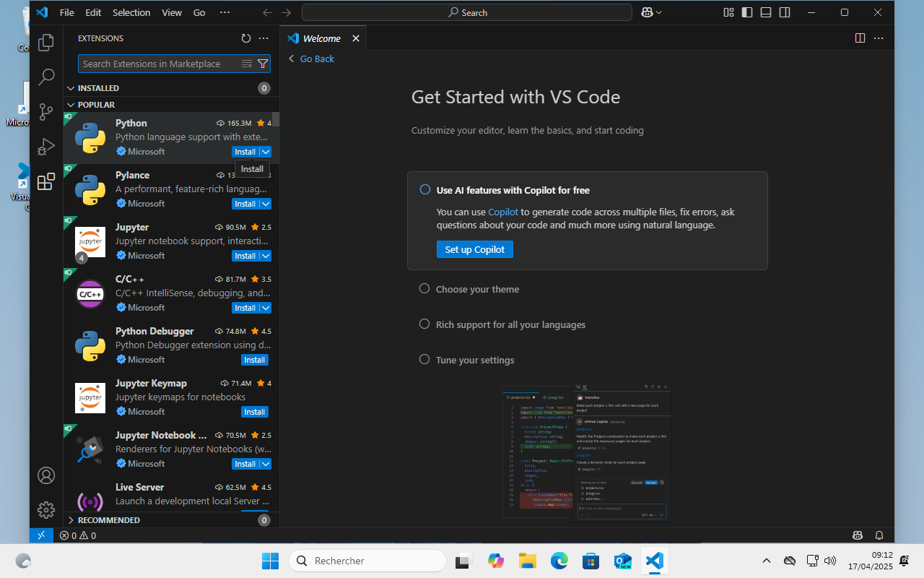
Task: Switch to the Welcome tab
Action: click(323, 38)
